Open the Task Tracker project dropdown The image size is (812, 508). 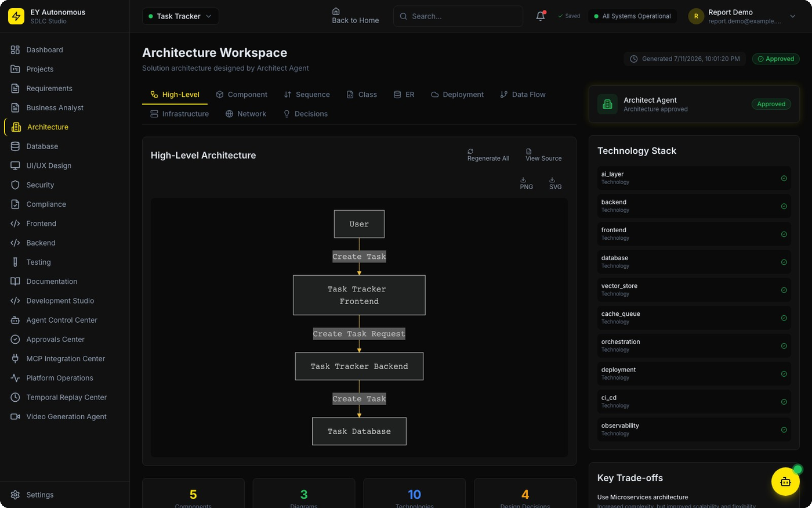tap(180, 16)
